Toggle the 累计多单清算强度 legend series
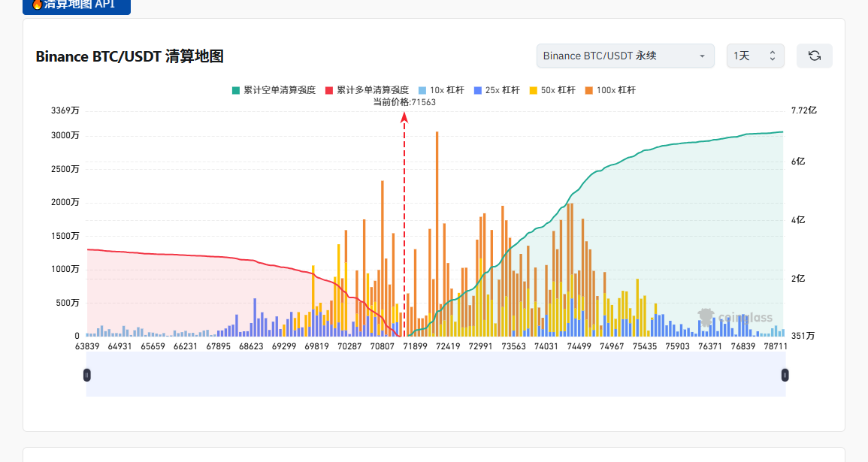 pyautogui.click(x=367, y=90)
